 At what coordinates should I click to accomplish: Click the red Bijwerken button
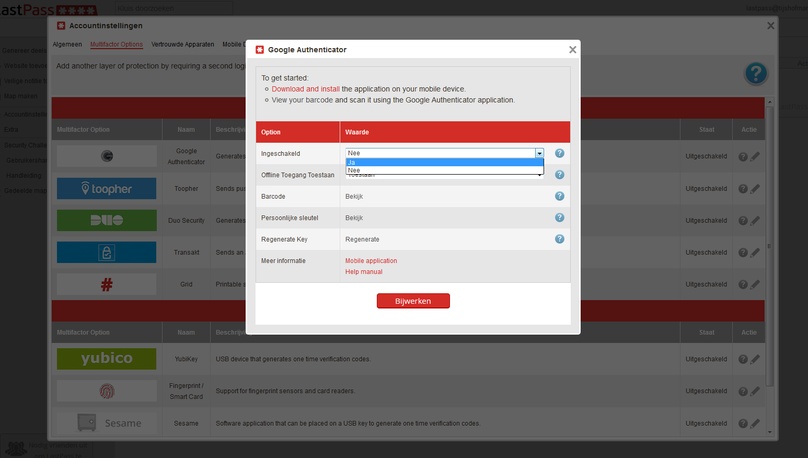coord(413,301)
